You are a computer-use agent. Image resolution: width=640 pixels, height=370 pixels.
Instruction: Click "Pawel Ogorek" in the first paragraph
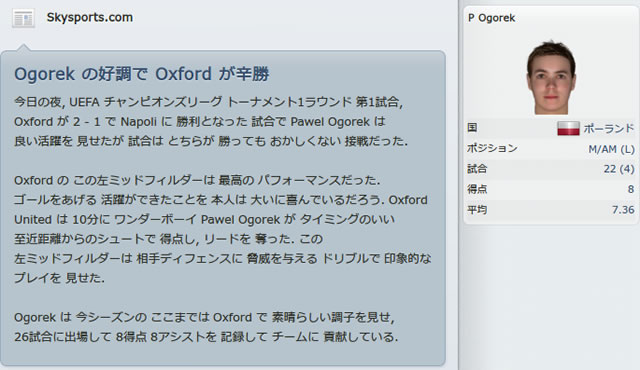click(330, 122)
